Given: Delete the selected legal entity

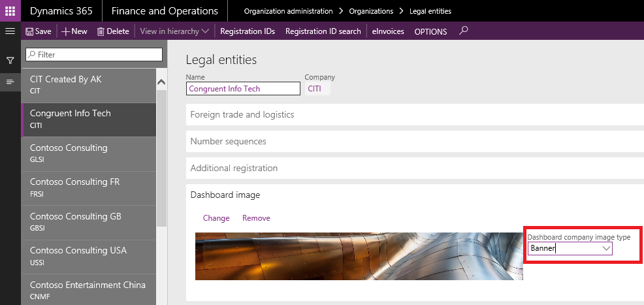Looking at the screenshot, I should coord(113,31).
